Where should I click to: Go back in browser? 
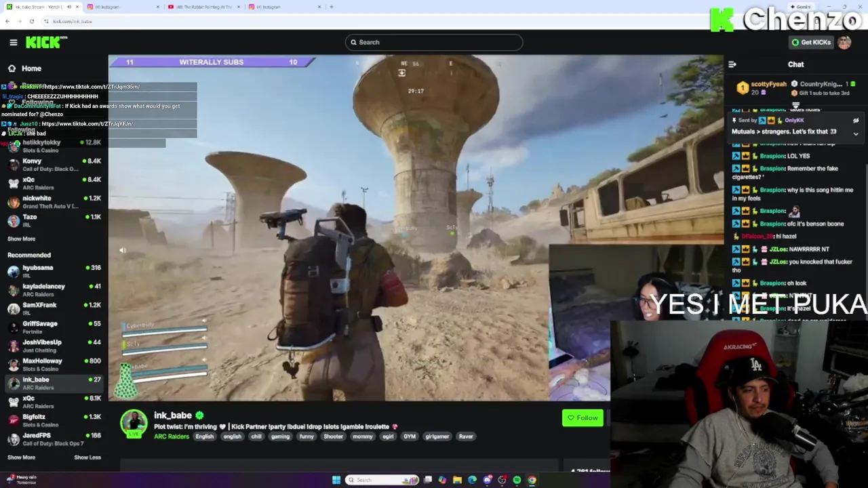click(7, 21)
